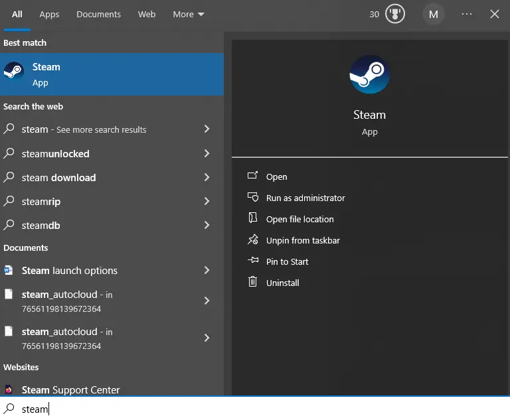The height and width of the screenshot is (420, 510).
Task: Open the Steam best match result
Action: pyautogui.click(x=112, y=74)
